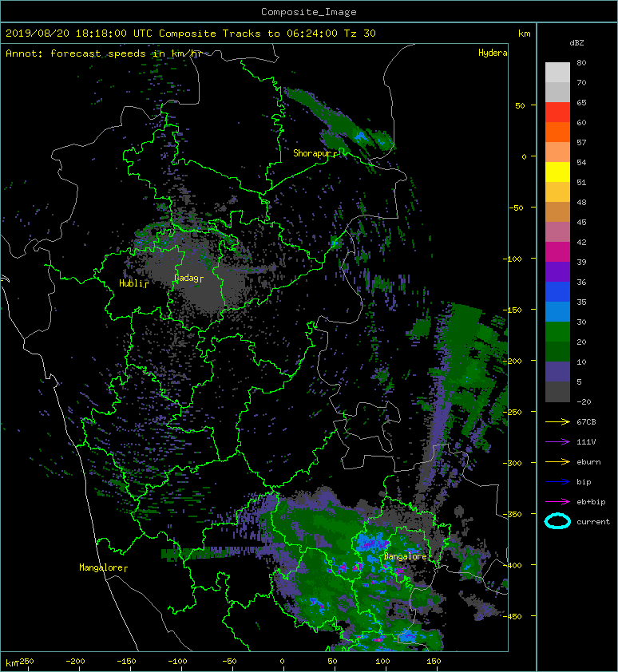Pick the 54 dBZ yellow swatch
The height and width of the screenshot is (672, 618).
coord(557,172)
